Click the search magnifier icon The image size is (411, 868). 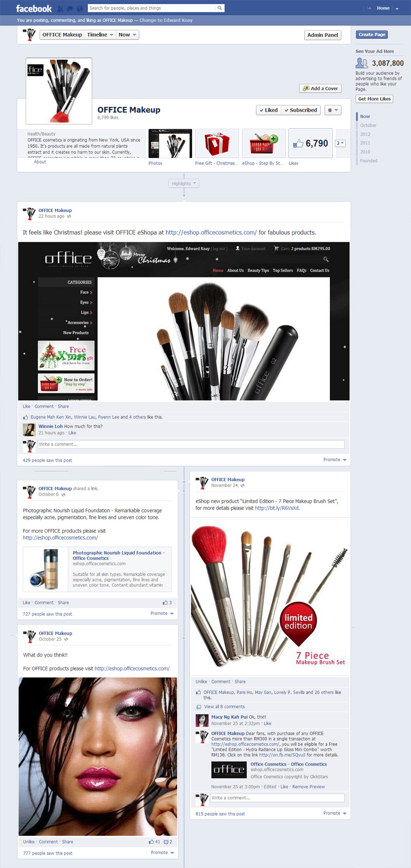[220, 8]
